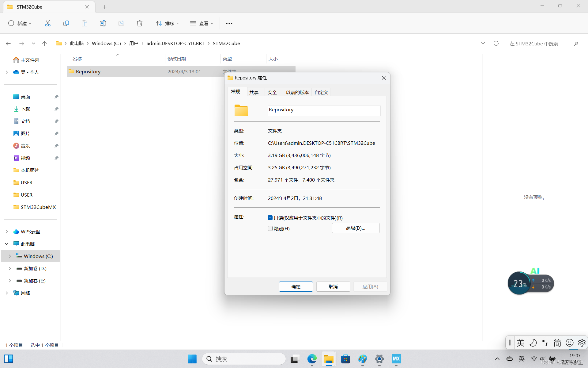Launch STM32CubeMX from the taskbar MX icon

click(x=396, y=359)
